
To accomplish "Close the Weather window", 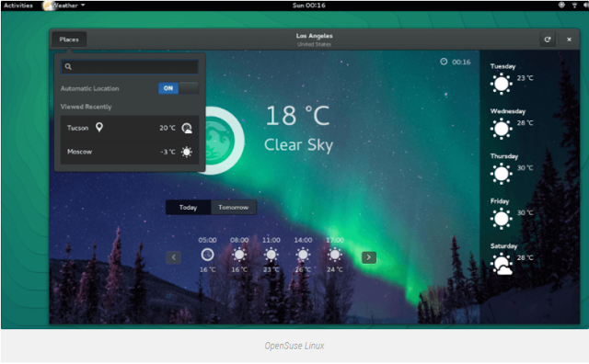I will [x=569, y=40].
